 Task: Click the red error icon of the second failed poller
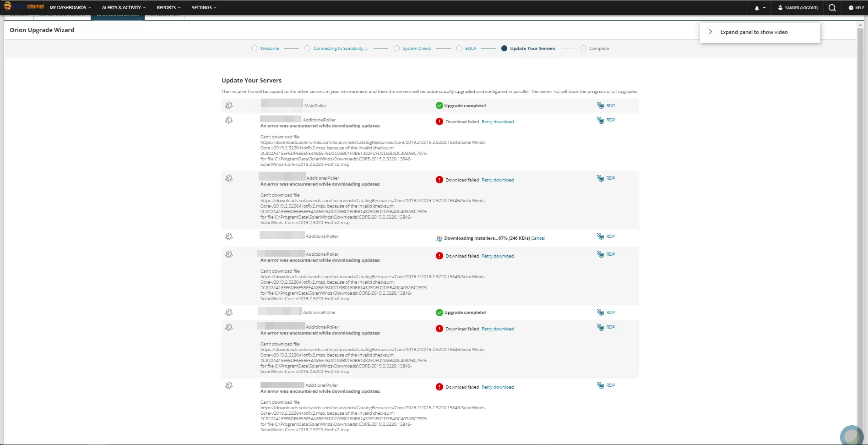click(439, 180)
